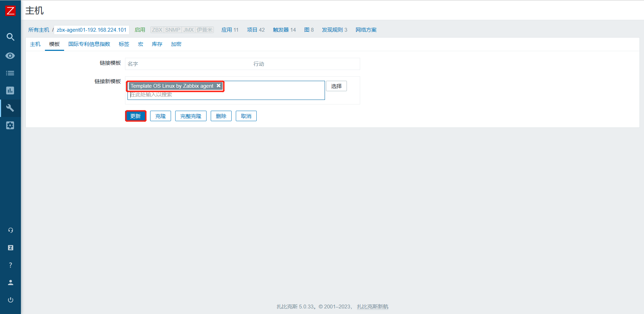This screenshot has width=644, height=314.
Task: Open the Monitoring eye icon
Action: pos(10,56)
